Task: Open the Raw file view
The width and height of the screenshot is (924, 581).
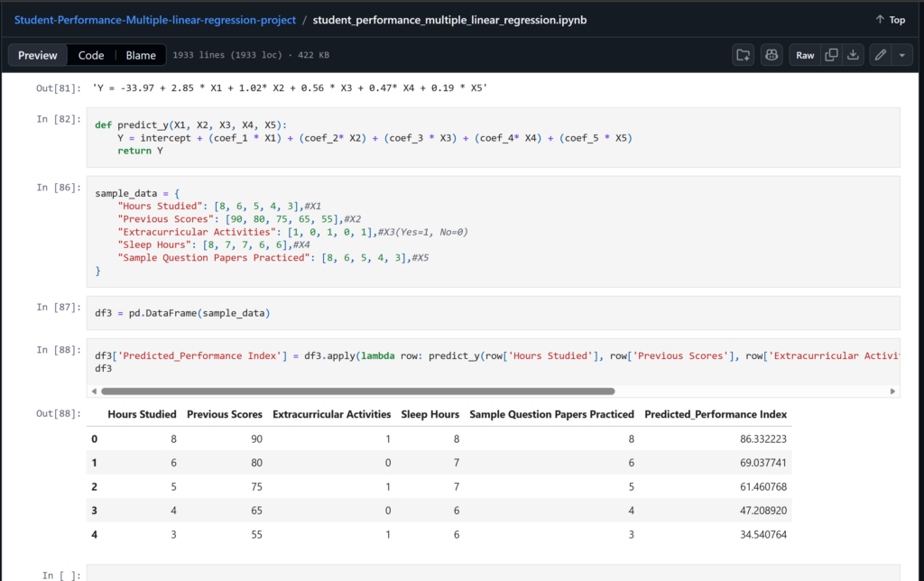Action: (x=805, y=55)
